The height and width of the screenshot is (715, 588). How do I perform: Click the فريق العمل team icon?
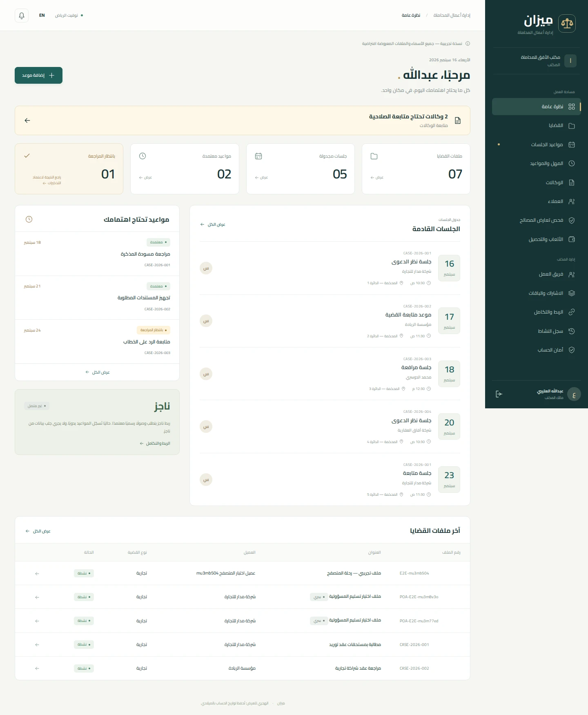pos(572,274)
